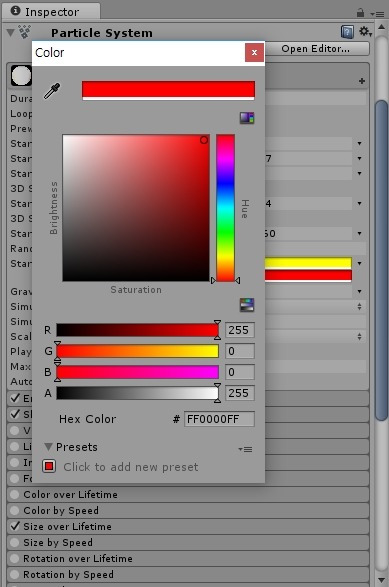
Task: Open the Presets options menu icon
Action: [x=245, y=449]
